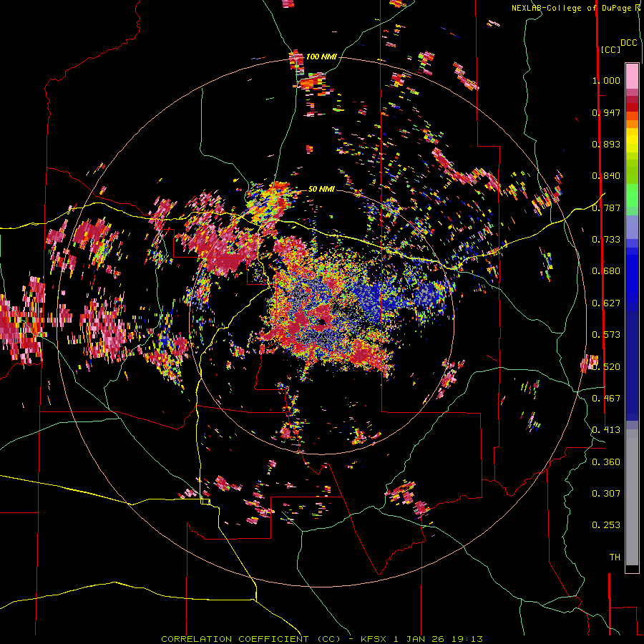Select the 0.520 legend value

click(606, 367)
